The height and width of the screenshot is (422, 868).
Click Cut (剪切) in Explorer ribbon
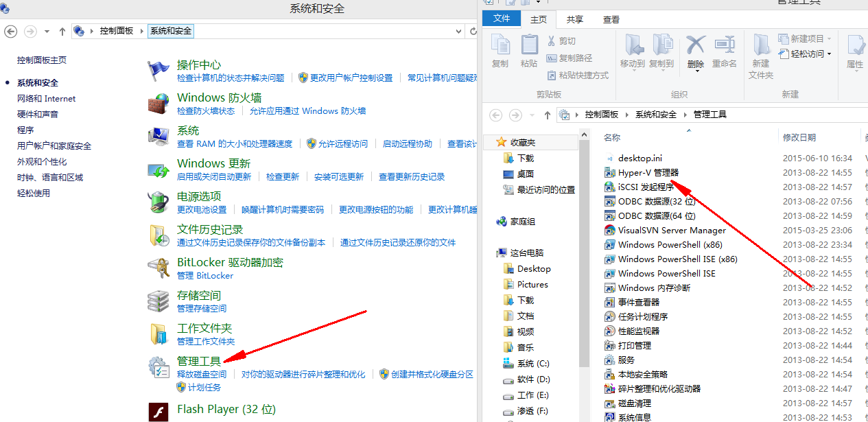click(561, 41)
